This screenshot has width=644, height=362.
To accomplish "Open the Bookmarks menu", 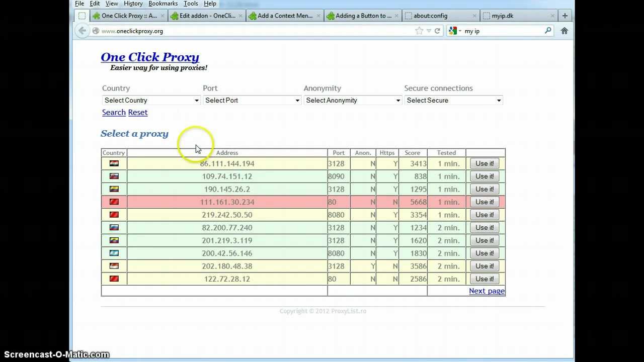I will tap(163, 4).
